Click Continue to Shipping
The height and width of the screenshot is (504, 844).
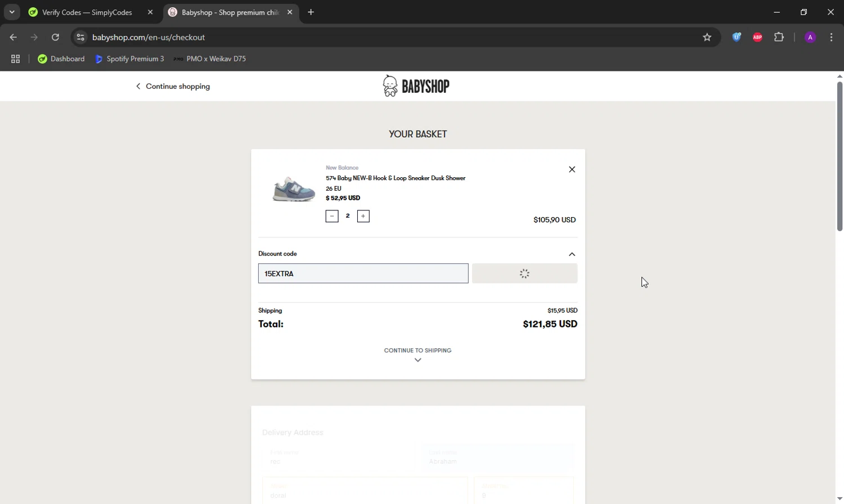click(417, 350)
